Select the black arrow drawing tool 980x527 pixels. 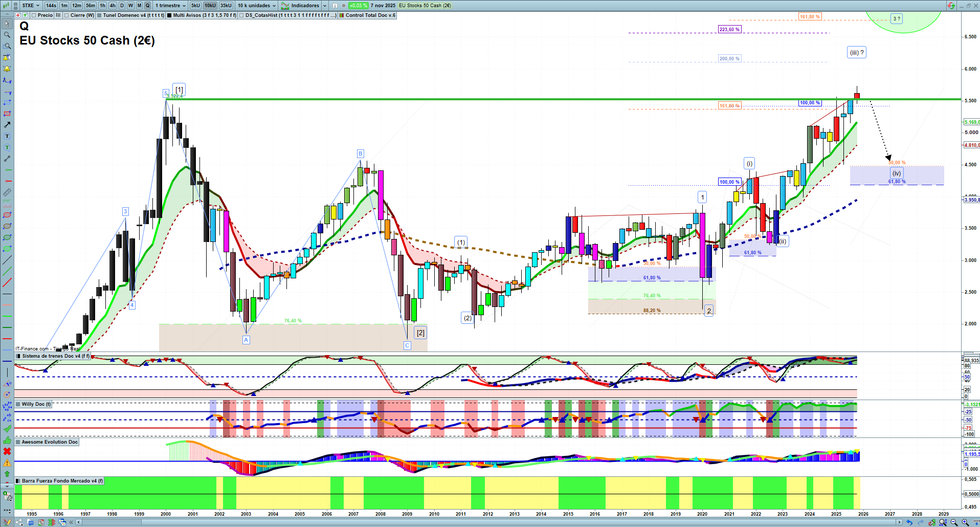click(x=7, y=125)
